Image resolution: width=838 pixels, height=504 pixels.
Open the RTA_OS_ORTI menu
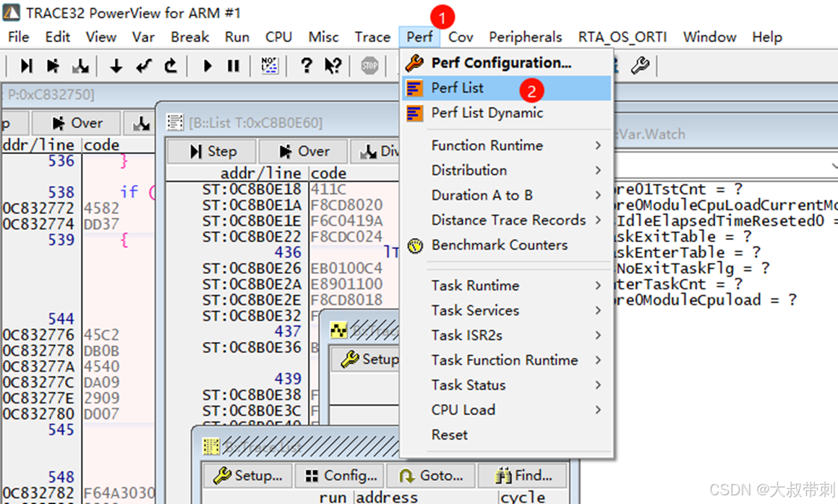pyautogui.click(x=622, y=37)
